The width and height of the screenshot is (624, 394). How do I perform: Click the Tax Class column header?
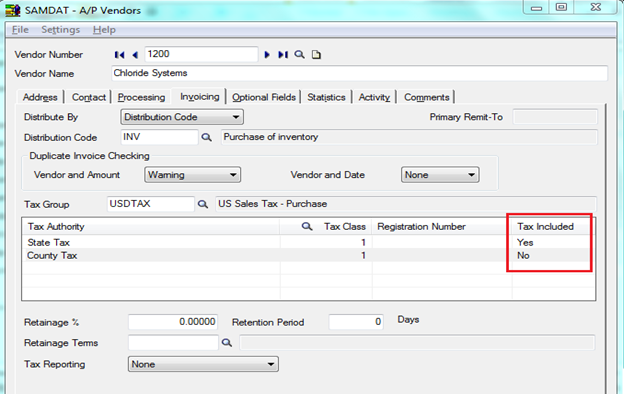pos(345,226)
